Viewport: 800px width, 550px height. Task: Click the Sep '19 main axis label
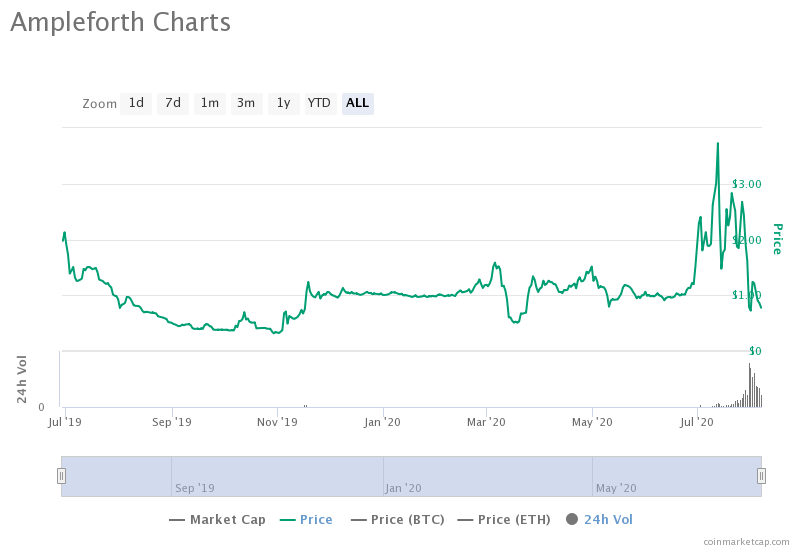(172, 422)
